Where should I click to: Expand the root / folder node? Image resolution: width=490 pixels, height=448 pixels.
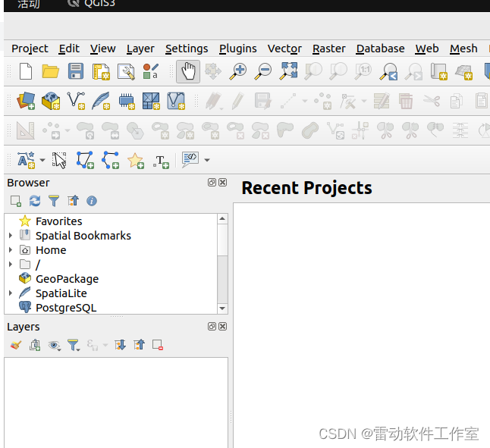click(11, 264)
